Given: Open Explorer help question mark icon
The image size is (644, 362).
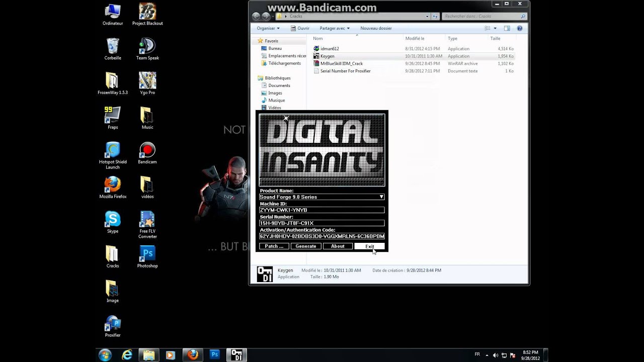Looking at the screenshot, I should pyautogui.click(x=520, y=28).
